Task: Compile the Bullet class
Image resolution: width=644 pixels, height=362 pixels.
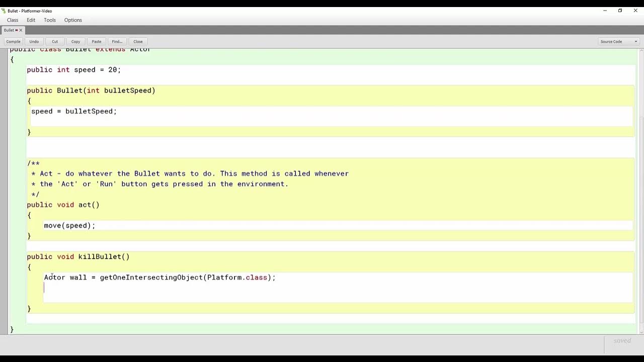Action: [x=13, y=42]
